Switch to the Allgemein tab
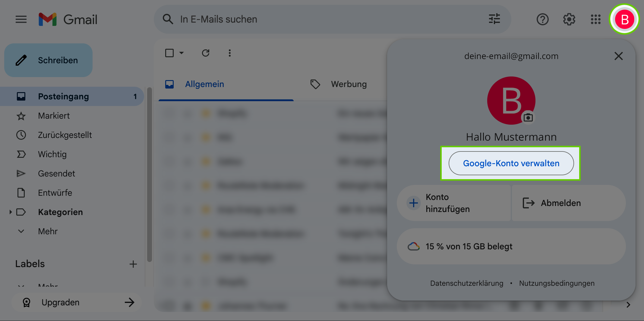The image size is (644, 321). pos(226,84)
